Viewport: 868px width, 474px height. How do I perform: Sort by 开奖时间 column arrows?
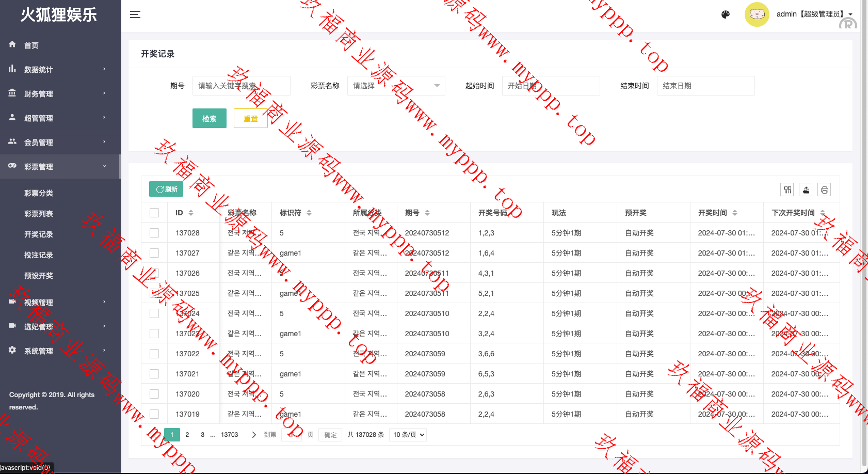pos(735,213)
